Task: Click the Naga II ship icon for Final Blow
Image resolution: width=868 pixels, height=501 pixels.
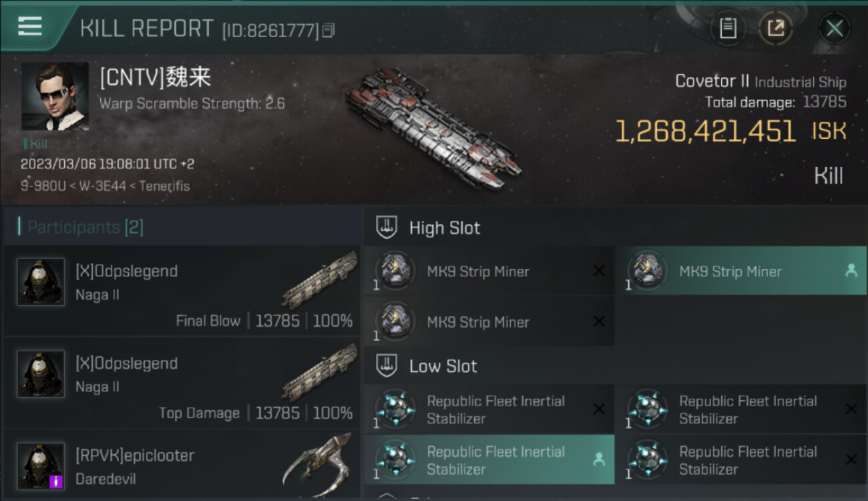Action: point(320,279)
